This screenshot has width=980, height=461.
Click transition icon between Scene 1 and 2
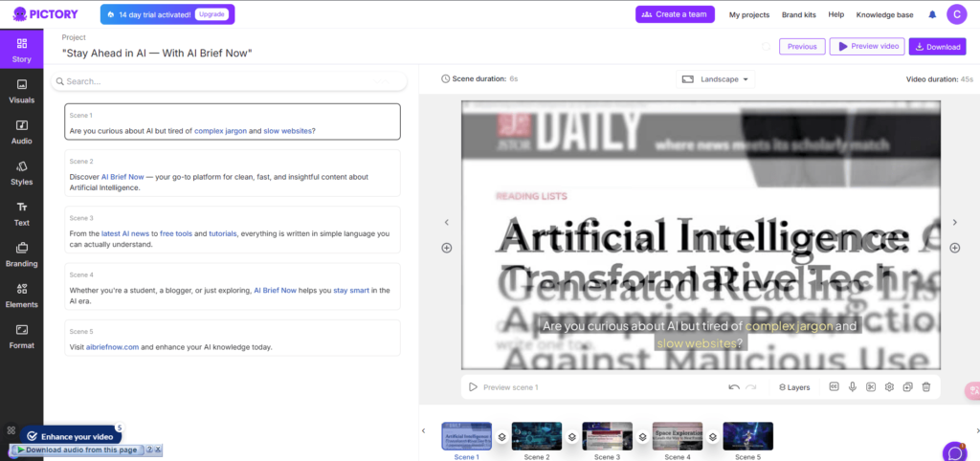click(x=501, y=437)
